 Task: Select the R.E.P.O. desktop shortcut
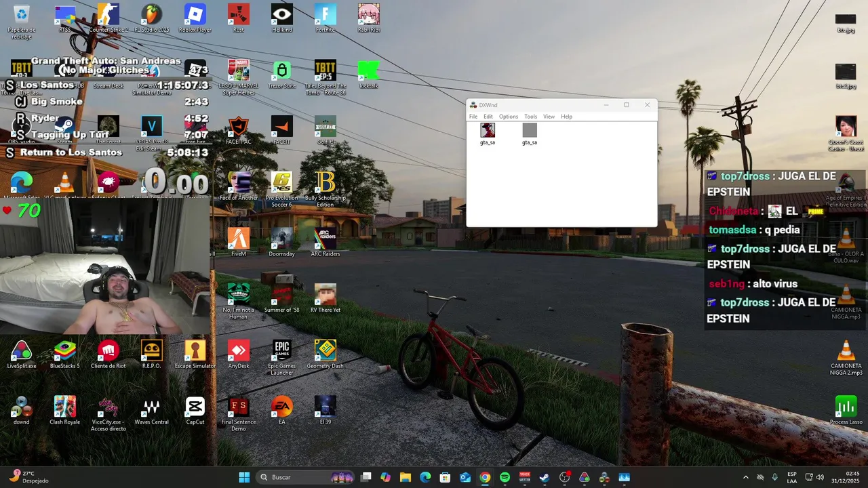(152, 355)
